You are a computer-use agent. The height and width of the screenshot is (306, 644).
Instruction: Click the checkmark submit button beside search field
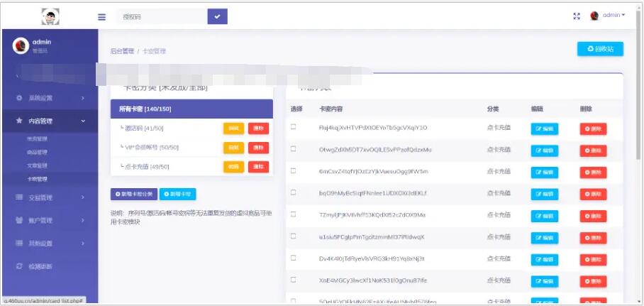click(x=217, y=16)
